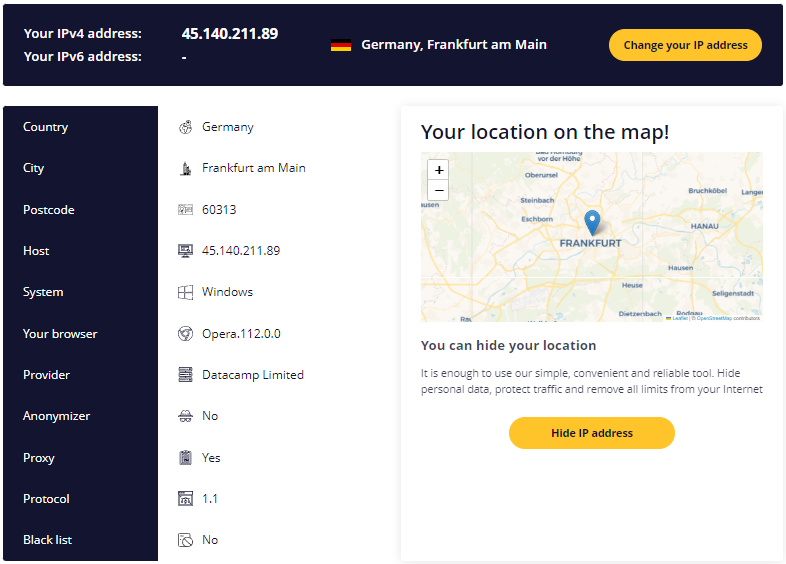Viewport: 786px width, 564px height.
Task: Click the postcode value 60313
Action: [x=219, y=210]
